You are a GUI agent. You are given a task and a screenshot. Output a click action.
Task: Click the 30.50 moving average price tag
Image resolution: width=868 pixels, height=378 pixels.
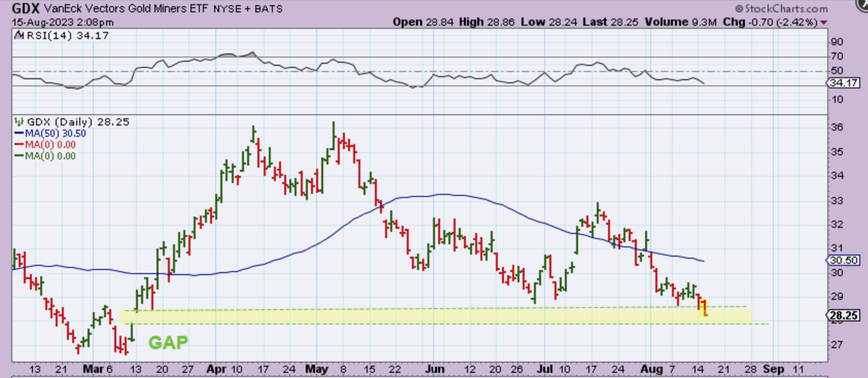(843, 260)
